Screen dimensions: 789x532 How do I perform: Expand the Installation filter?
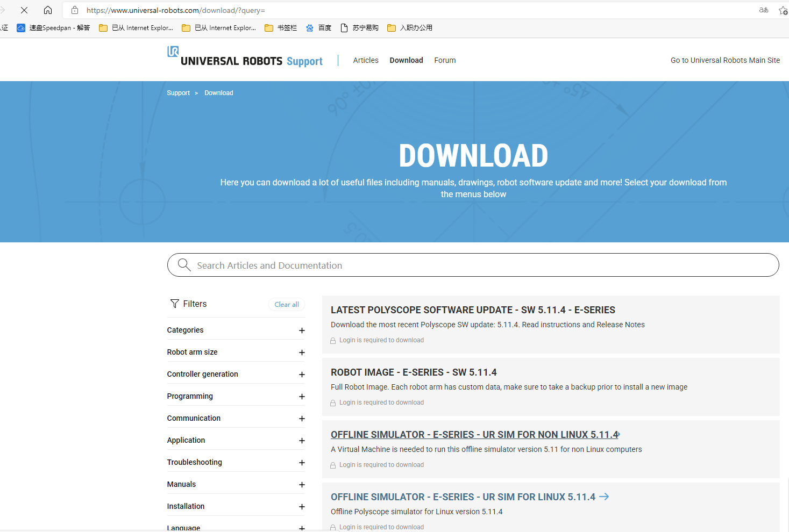pos(236,506)
